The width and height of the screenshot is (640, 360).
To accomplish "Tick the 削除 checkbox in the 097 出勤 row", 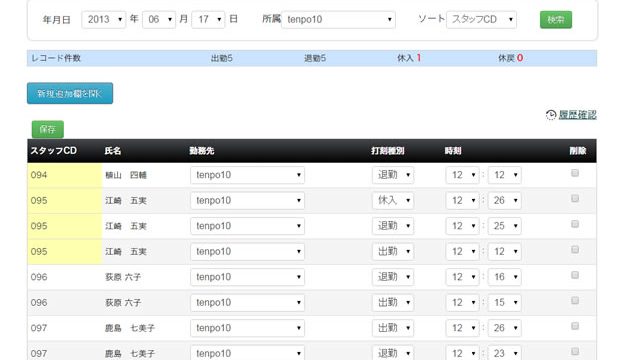I will (575, 326).
